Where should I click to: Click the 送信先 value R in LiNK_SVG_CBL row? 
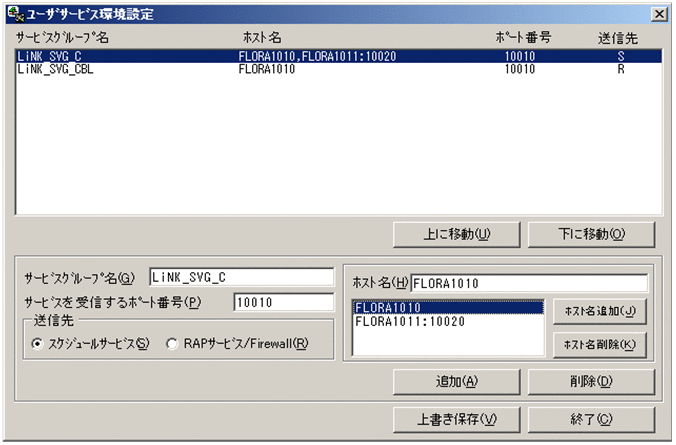[x=621, y=69]
